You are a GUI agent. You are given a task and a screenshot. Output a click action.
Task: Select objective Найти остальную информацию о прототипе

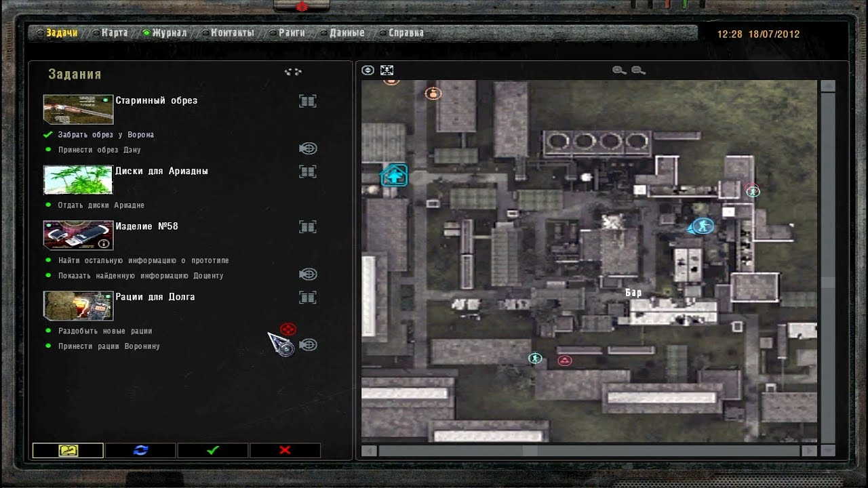point(144,260)
